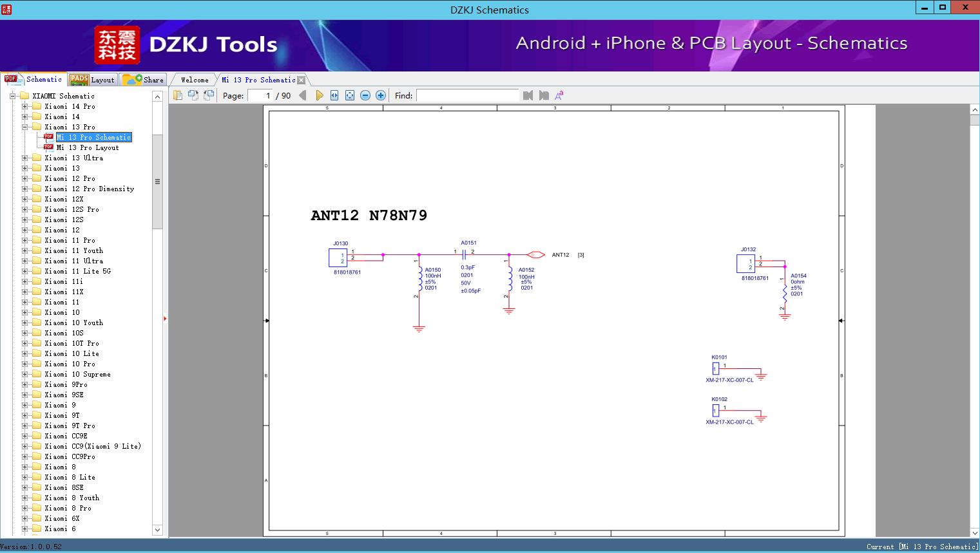Click the page number input field

(x=260, y=95)
